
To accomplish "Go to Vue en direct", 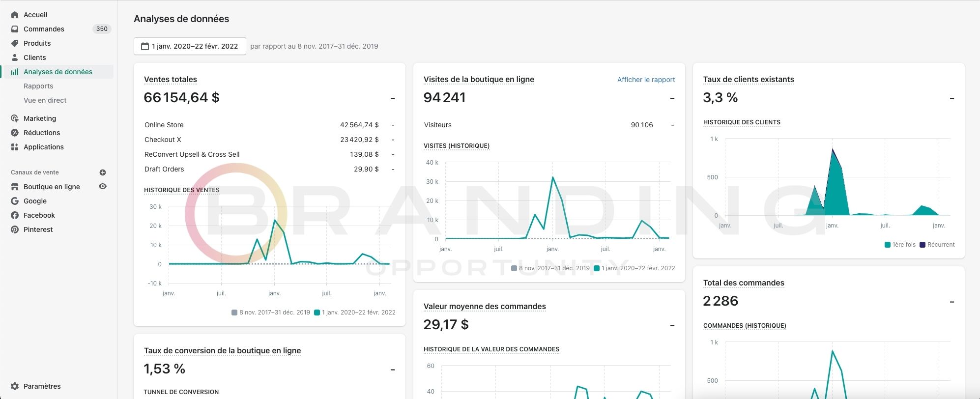I will 45,100.
